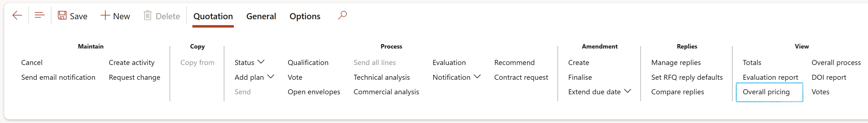868x123 pixels.
Task: Open Compare replies
Action: click(677, 92)
